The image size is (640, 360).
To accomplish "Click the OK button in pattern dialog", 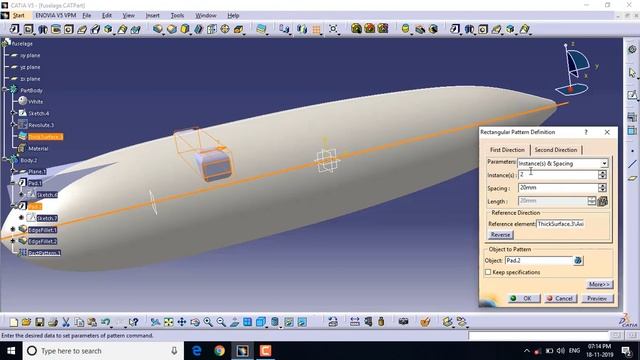I will pos(524,298).
